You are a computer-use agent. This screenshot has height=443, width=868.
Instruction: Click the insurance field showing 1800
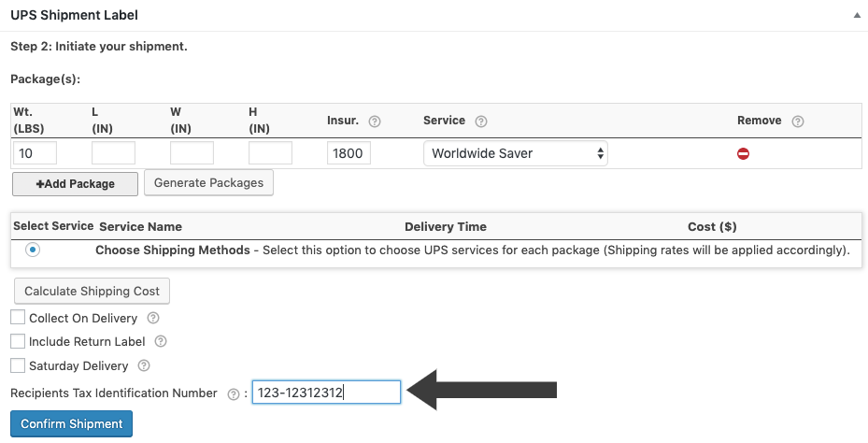(x=349, y=153)
